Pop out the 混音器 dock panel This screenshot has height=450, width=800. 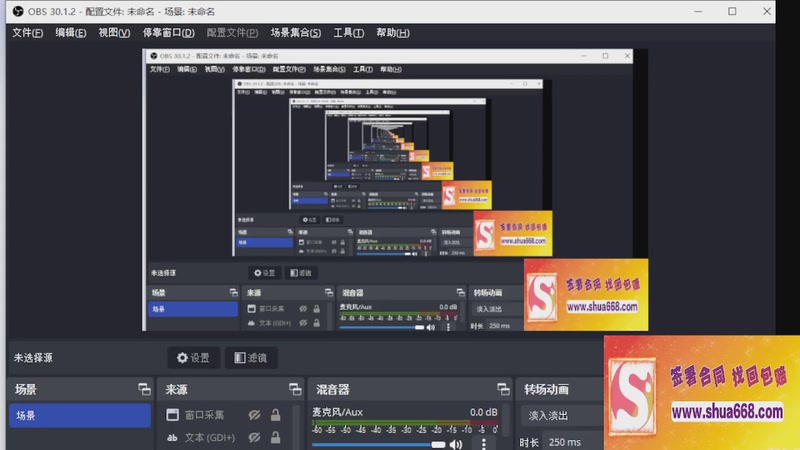click(x=503, y=390)
